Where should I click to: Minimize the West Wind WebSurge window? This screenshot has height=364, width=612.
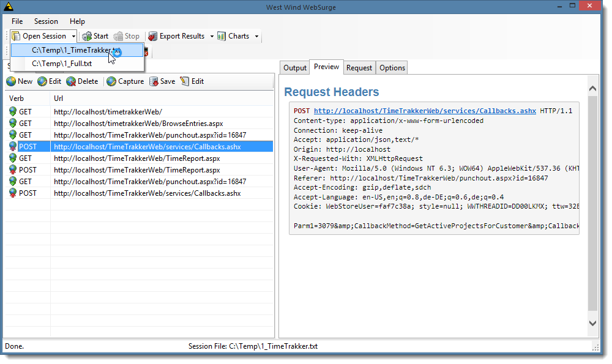(x=559, y=6)
